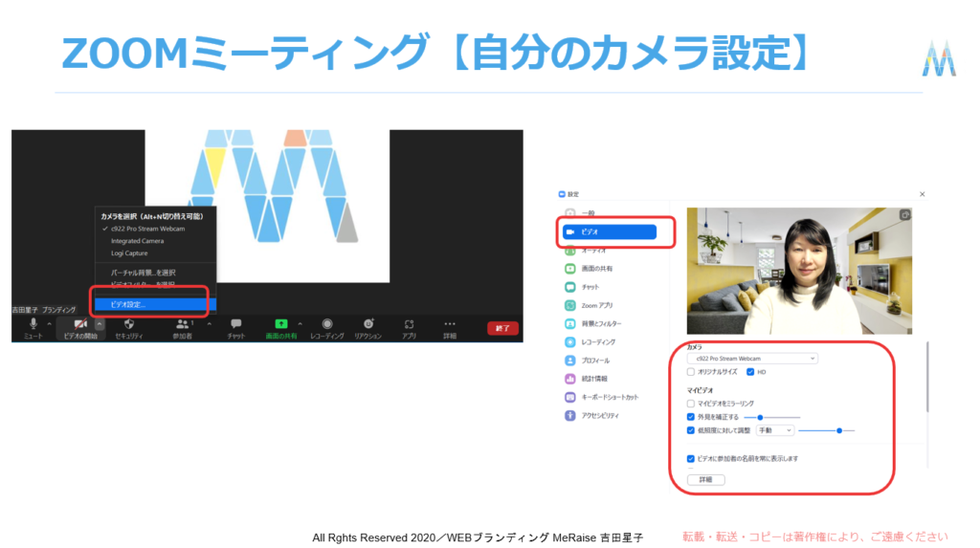The height and width of the screenshot is (548, 980).
Task: Click the キーボードショートカット label in settings sidebar
Action: 610,397
